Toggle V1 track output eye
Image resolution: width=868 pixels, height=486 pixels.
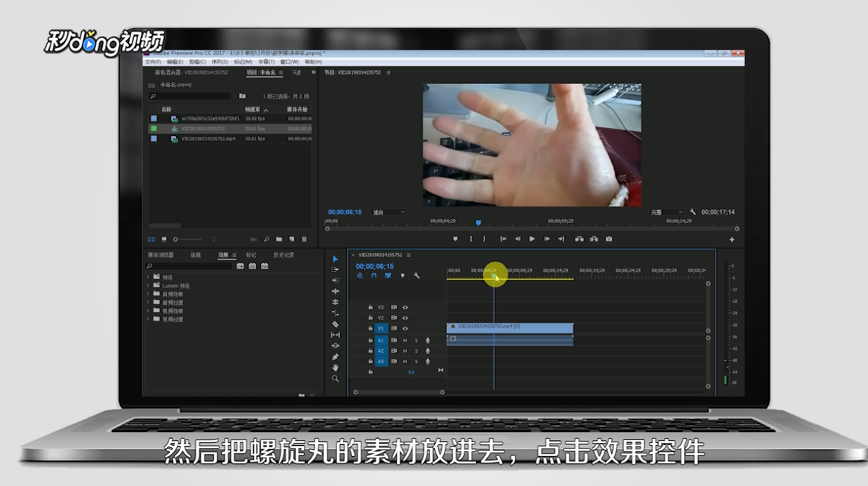click(x=405, y=328)
